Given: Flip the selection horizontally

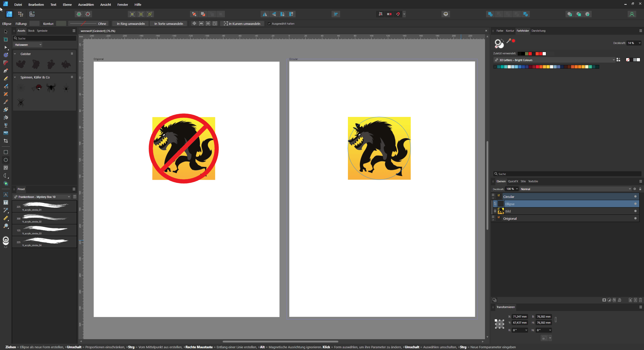Looking at the screenshot, I should (264, 14).
